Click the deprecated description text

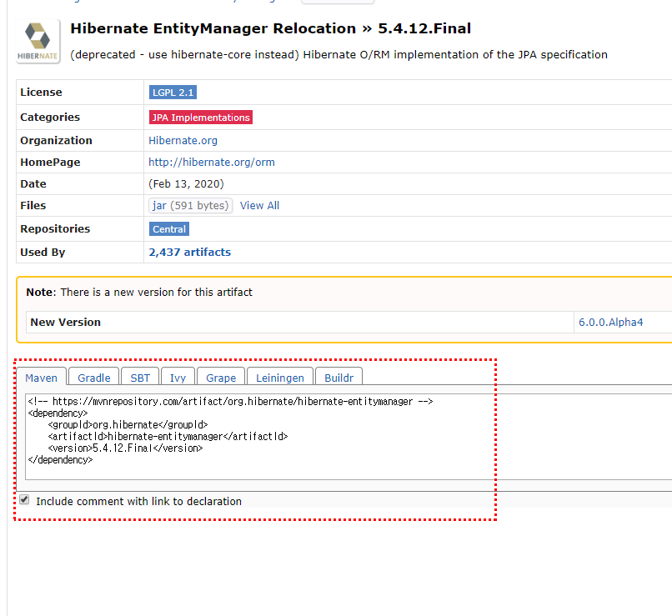point(339,55)
